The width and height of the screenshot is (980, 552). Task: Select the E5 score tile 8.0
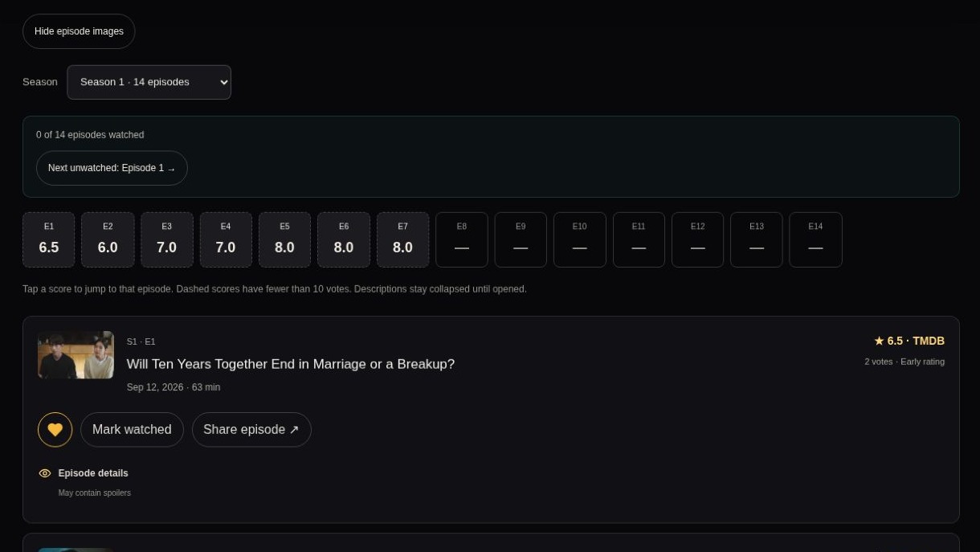tap(284, 239)
